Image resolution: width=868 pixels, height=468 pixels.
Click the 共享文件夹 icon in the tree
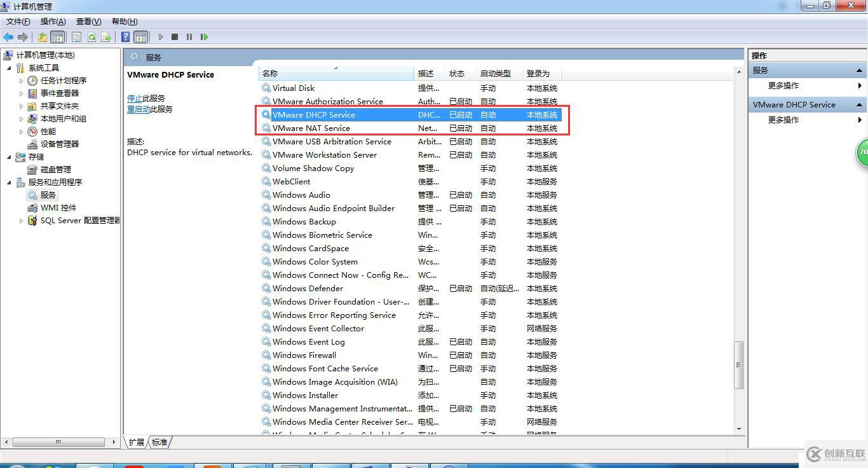pyautogui.click(x=32, y=106)
